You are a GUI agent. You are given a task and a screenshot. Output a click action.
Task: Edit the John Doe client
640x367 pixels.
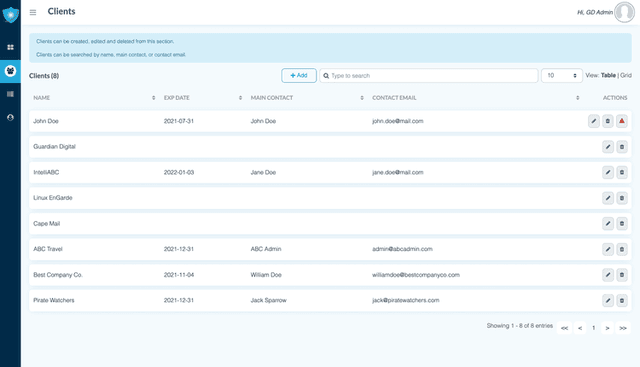click(x=594, y=121)
